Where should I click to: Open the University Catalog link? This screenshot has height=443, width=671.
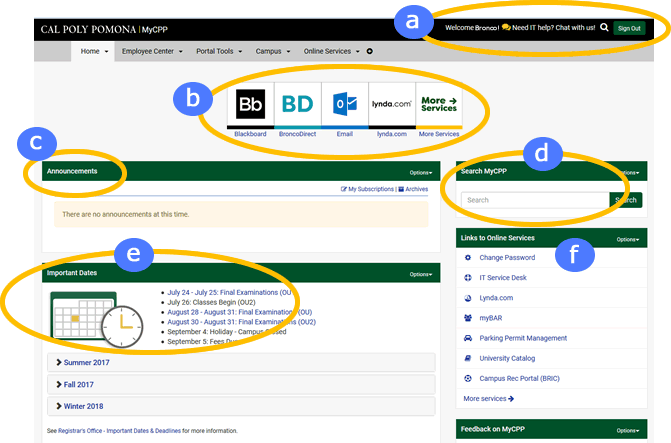coord(507,358)
